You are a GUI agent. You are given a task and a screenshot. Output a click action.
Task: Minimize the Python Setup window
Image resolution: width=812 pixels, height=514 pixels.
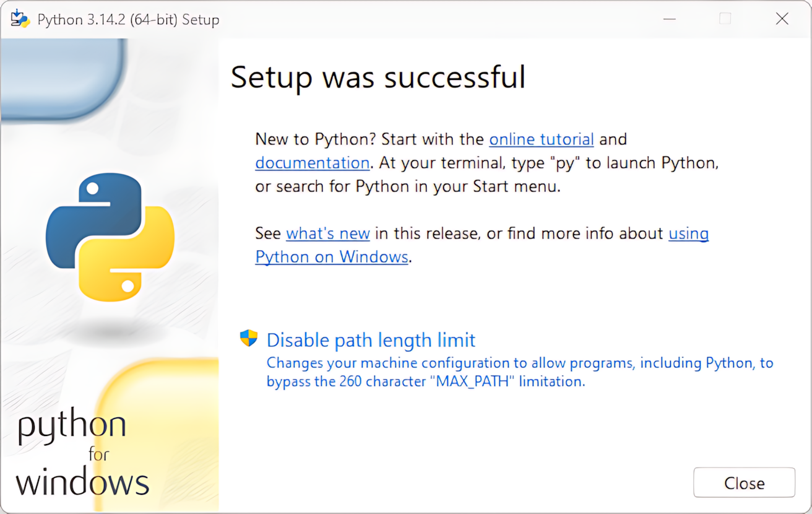pos(669,19)
